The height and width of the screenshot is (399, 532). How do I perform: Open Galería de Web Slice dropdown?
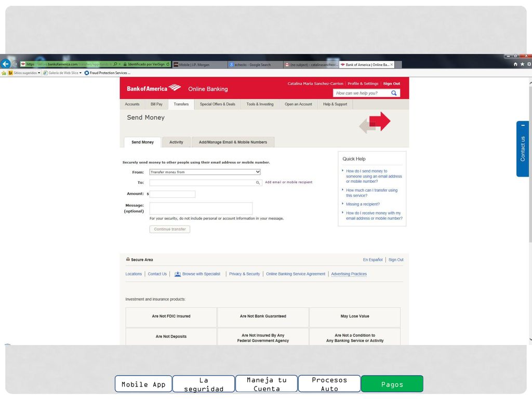tap(63, 73)
